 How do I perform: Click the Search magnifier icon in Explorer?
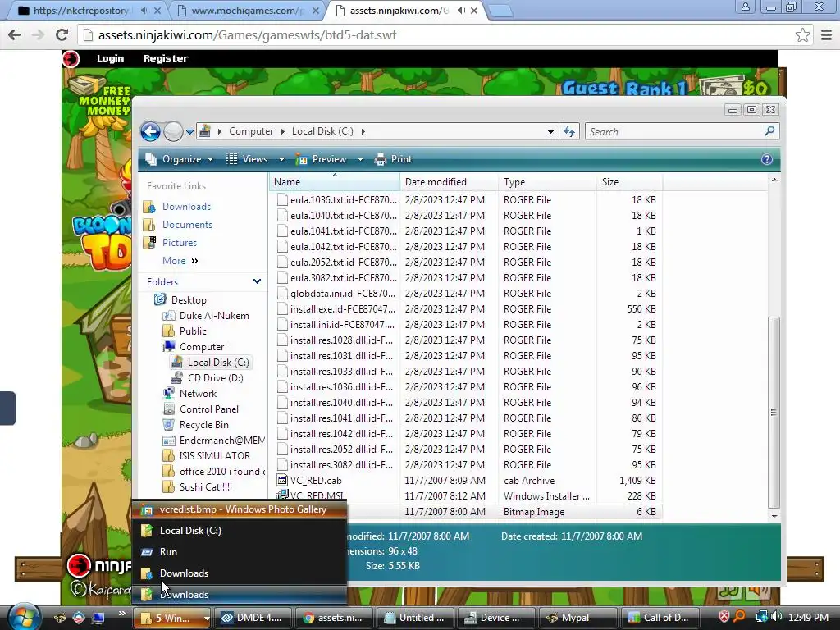pyautogui.click(x=769, y=130)
